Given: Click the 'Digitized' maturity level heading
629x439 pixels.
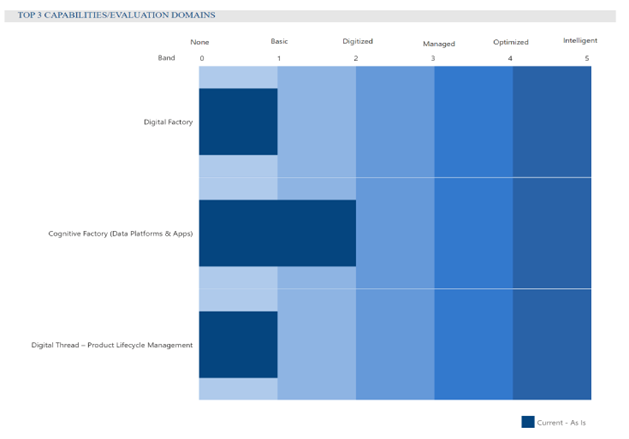Looking at the screenshot, I should coord(357,42).
